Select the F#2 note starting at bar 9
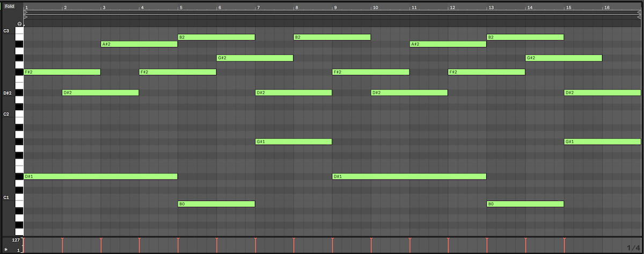The width and height of the screenshot is (644, 254). point(371,72)
